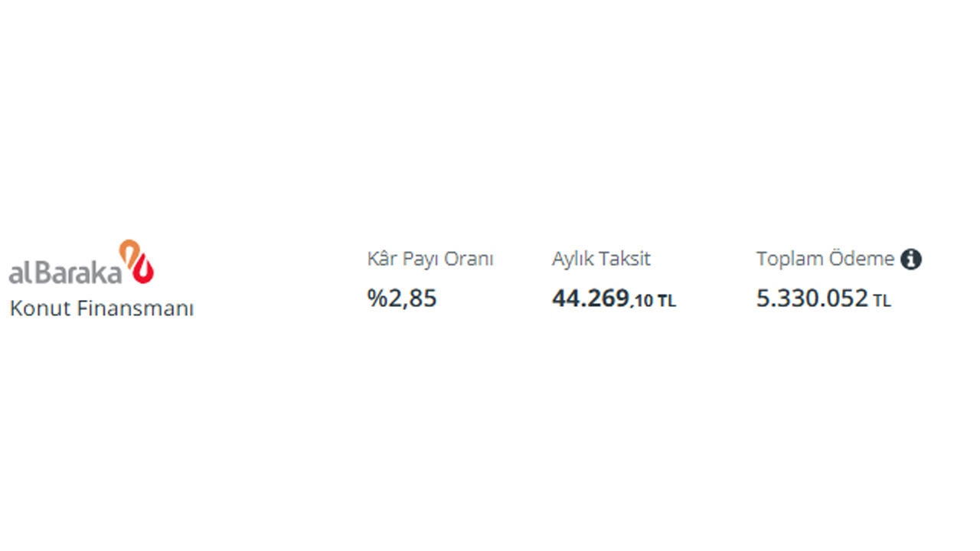Image resolution: width=980 pixels, height=551 pixels.
Task: Click the word Oranı in rate label
Action: pyautogui.click(x=469, y=259)
